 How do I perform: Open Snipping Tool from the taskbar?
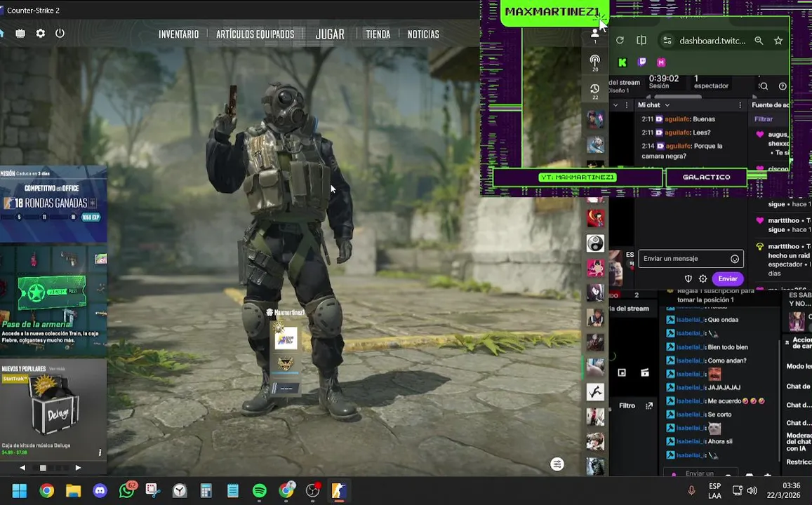tap(153, 490)
